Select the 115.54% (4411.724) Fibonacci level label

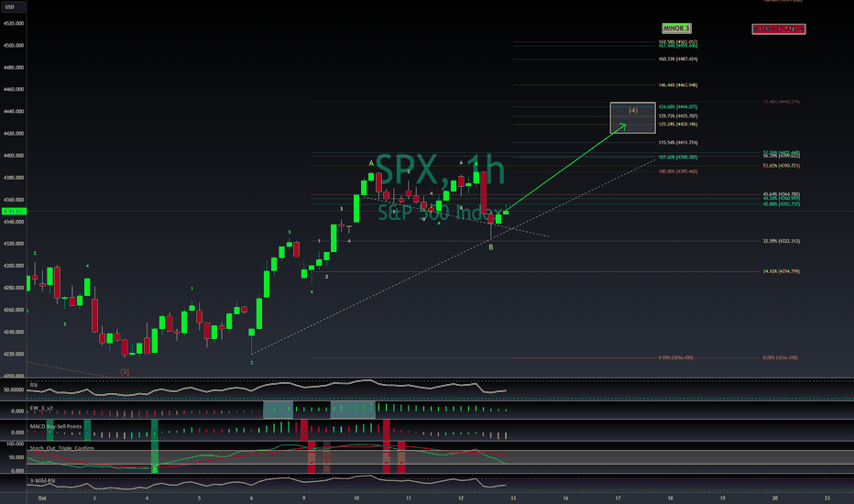pos(677,143)
